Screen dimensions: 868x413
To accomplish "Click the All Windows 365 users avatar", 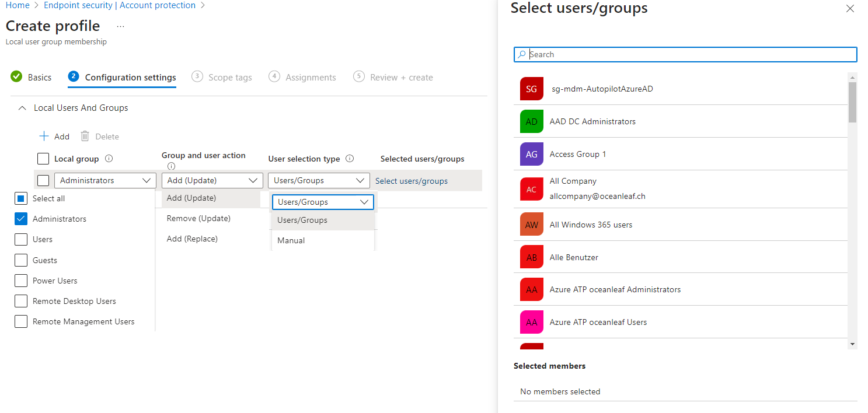I will click(x=531, y=225).
